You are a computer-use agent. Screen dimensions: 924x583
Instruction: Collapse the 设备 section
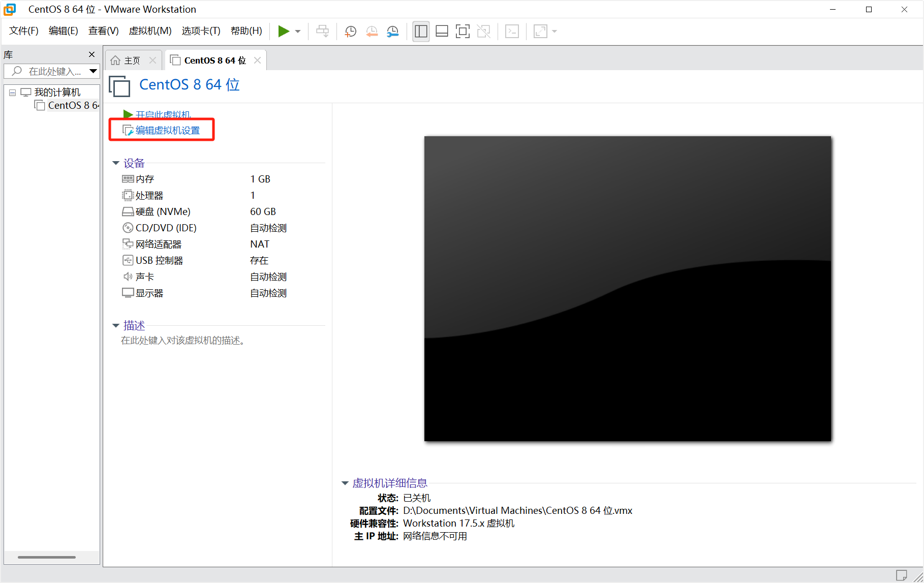116,163
